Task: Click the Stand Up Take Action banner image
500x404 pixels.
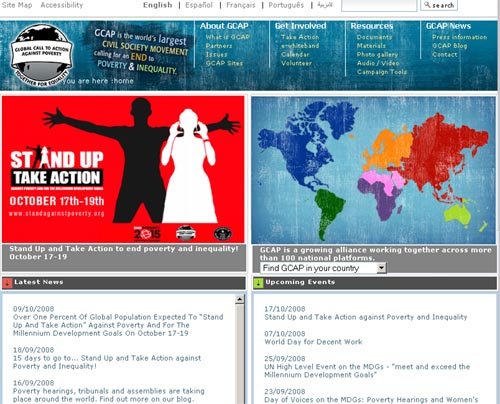Action: tap(123, 169)
